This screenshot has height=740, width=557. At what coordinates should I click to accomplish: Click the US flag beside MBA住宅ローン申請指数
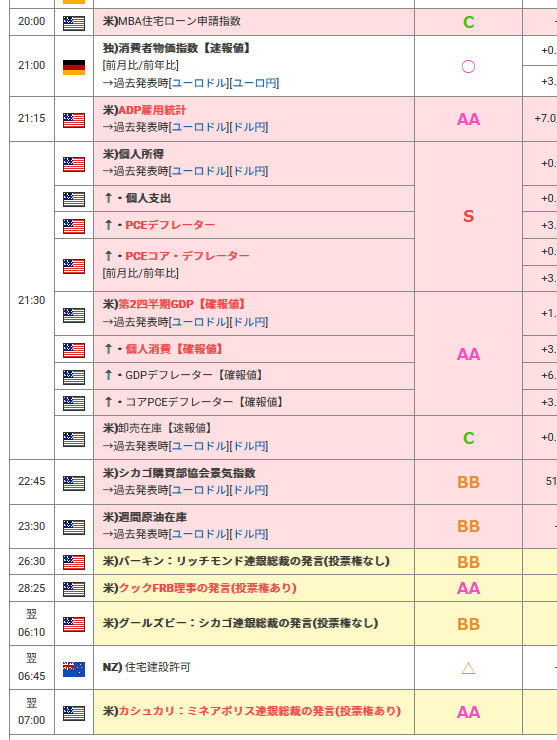pos(74,23)
